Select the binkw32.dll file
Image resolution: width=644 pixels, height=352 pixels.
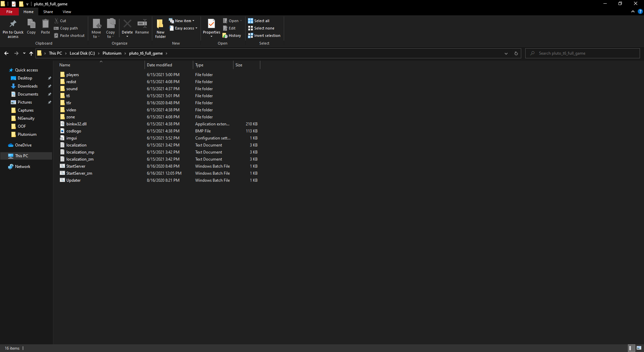tap(76, 124)
